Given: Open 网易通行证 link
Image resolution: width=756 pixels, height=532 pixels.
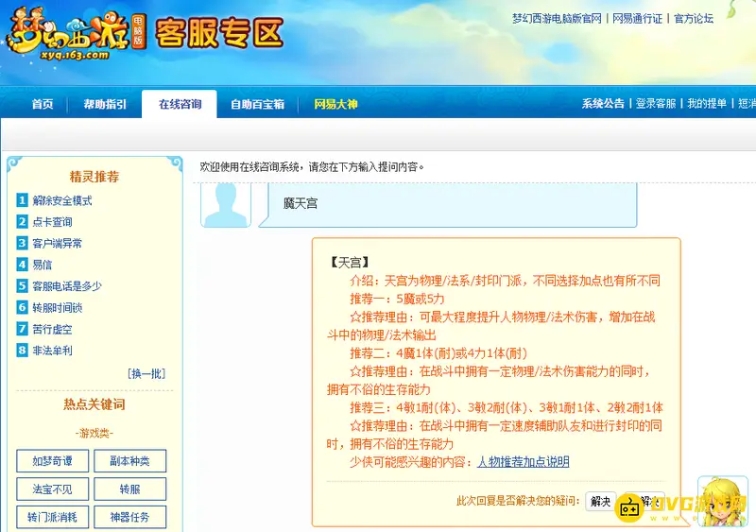Looking at the screenshot, I should [637, 19].
